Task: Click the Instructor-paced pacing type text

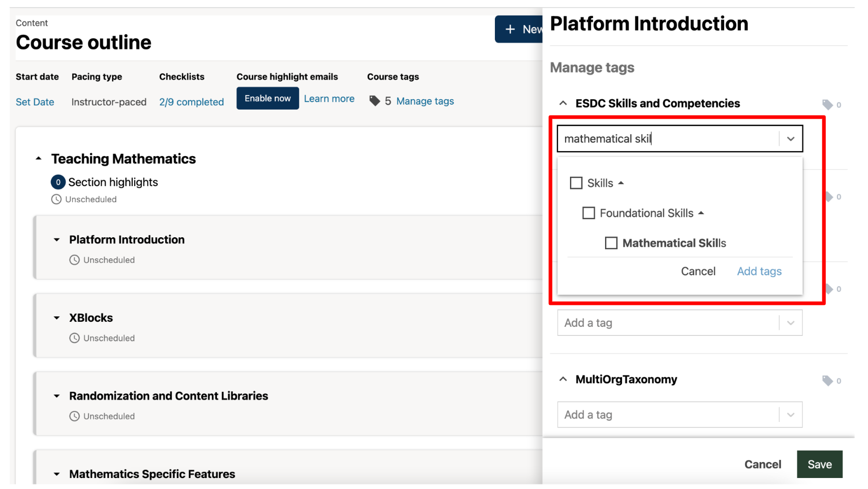Action: tap(109, 102)
